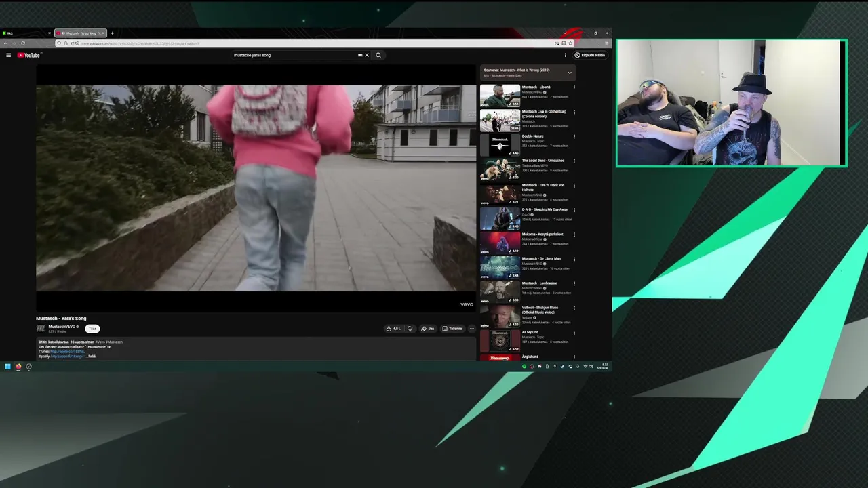This screenshot has height=488, width=868.
Task: Open options menu for All My Life
Action: [574, 332]
